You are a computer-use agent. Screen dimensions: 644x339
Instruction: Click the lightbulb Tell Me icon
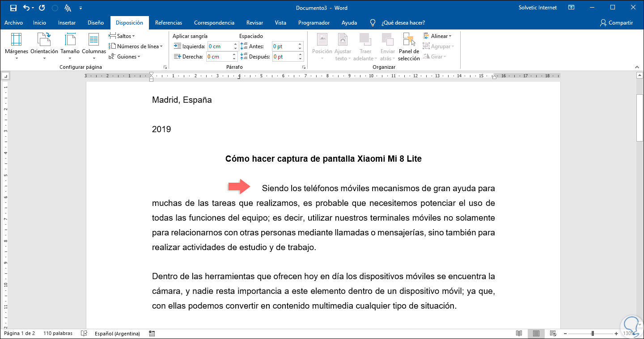coord(373,23)
